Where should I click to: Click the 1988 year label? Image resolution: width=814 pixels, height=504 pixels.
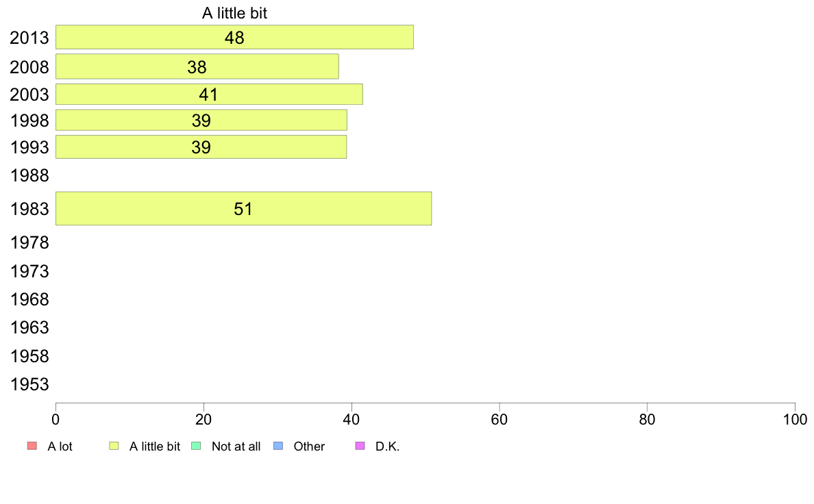[29, 175]
